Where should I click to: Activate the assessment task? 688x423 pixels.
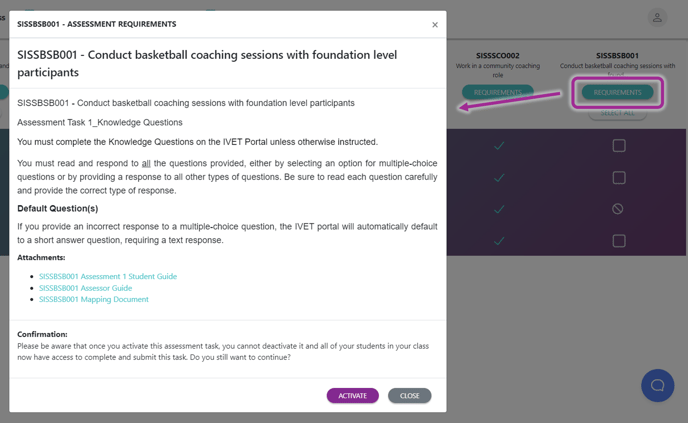tap(352, 396)
